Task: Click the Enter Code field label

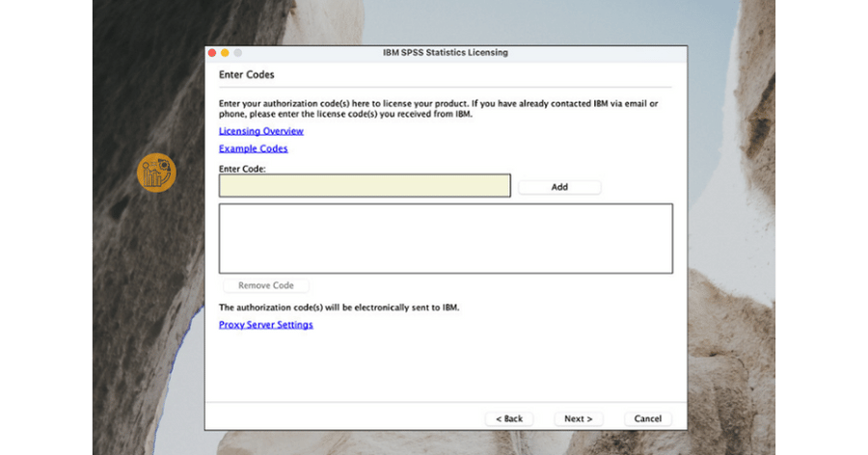Action: click(x=242, y=169)
